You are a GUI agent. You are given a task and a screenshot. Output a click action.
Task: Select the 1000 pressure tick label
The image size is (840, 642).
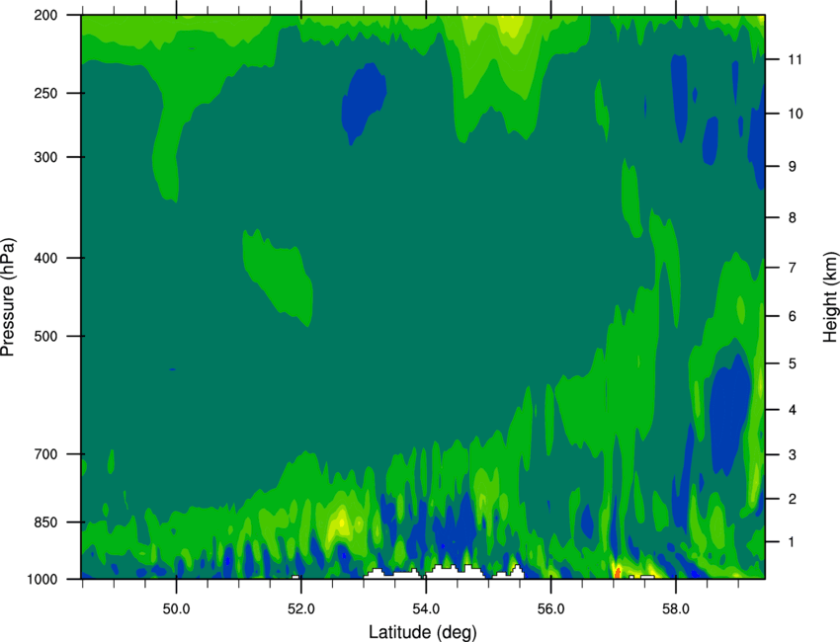42,580
